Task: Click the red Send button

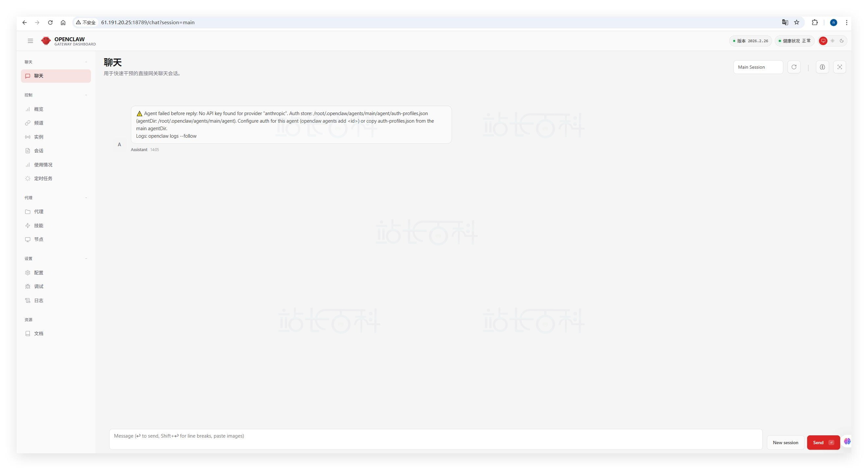Action: (x=823, y=443)
